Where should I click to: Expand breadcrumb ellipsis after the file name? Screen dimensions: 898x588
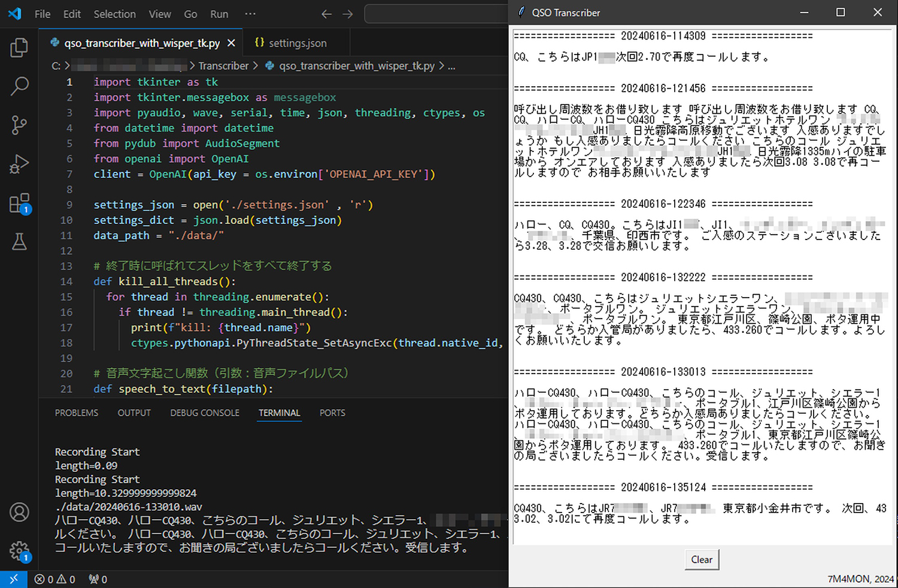coord(451,66)
